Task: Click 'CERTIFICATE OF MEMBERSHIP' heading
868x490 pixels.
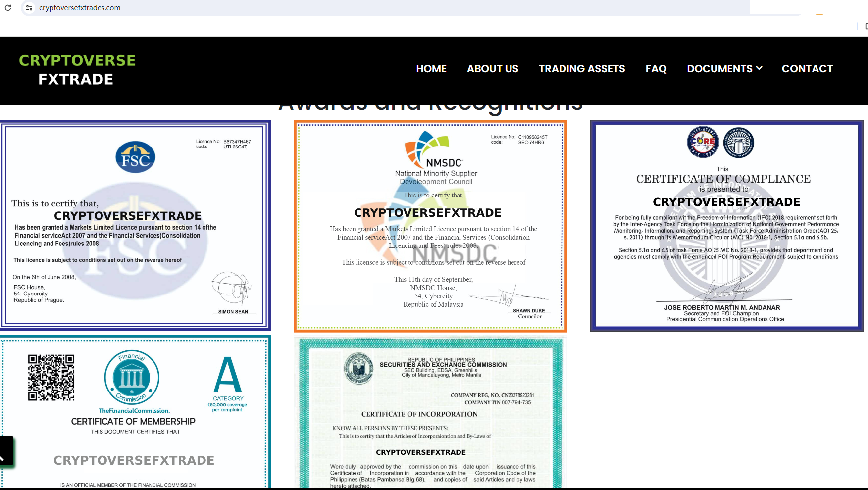Action: (x=133, y=421)
